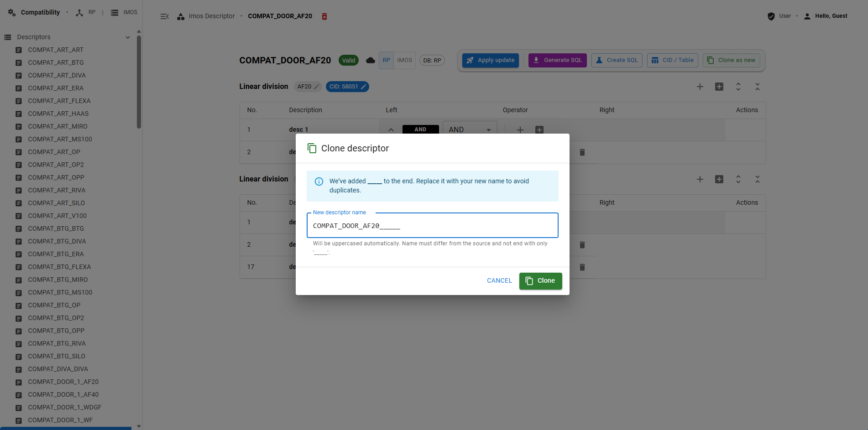This screenshot has height=430, width=868.
Task: Click plus icon in row 1 operator
Action: point(520,130)
